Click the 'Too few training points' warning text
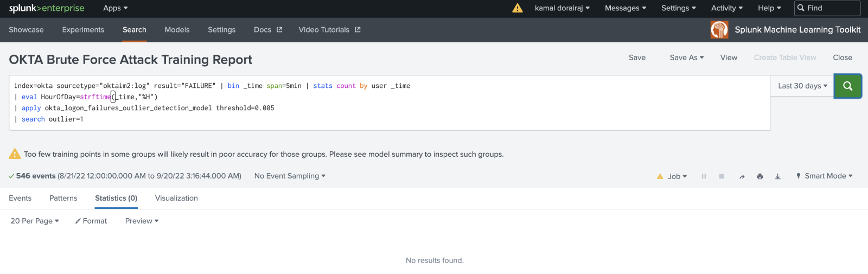Viewport: 868px width, 274px height. click(264, 154)
